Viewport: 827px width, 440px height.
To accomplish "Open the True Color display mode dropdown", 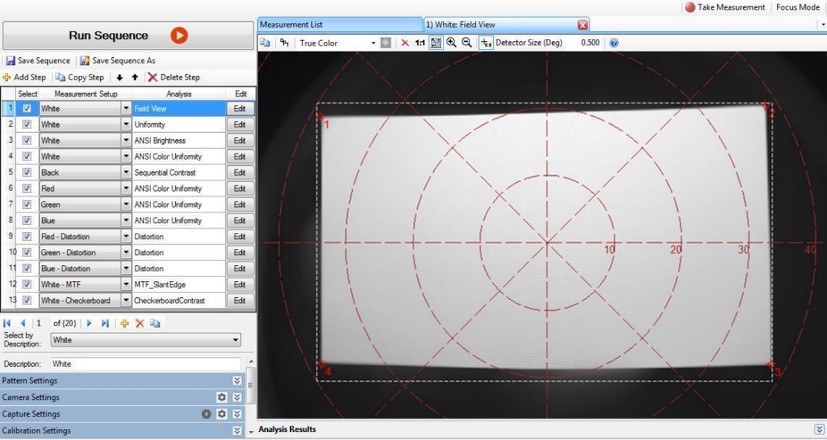I will tap(372, 43).
